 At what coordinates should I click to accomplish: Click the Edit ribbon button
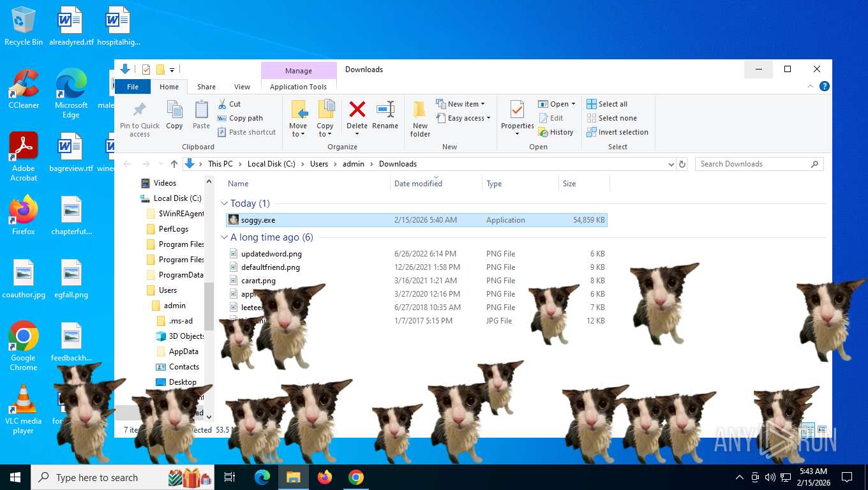click(551, 118)
